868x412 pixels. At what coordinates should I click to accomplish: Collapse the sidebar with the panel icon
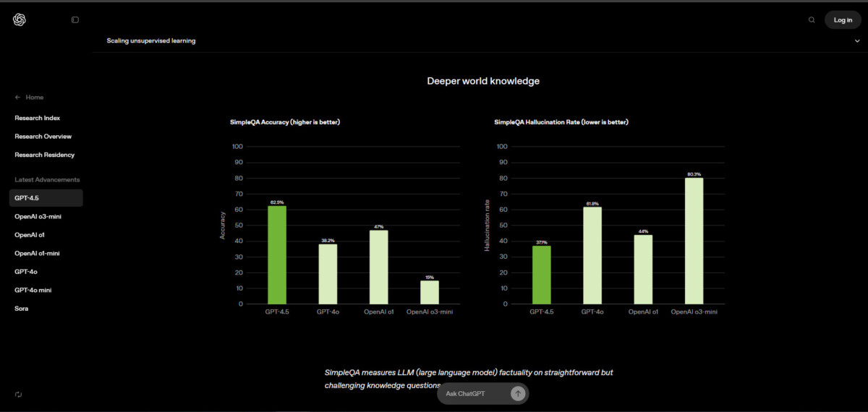click(x=75, y=20)
